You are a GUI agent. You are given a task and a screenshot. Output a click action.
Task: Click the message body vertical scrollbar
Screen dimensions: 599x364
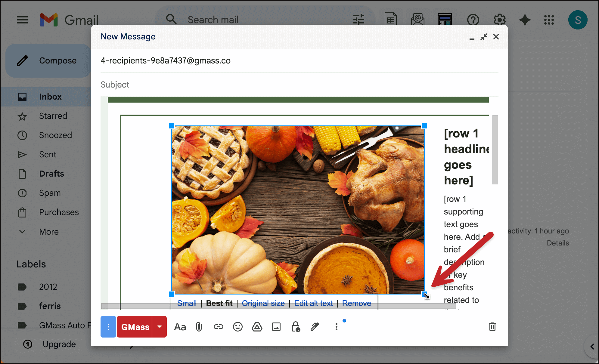495,150
